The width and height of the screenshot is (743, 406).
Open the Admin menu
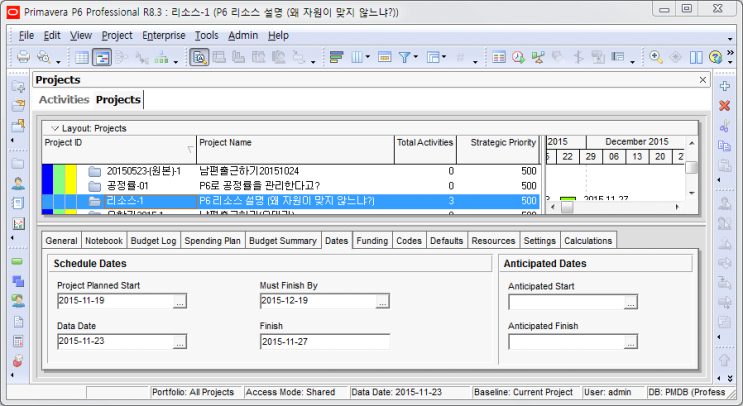[243, 36]
